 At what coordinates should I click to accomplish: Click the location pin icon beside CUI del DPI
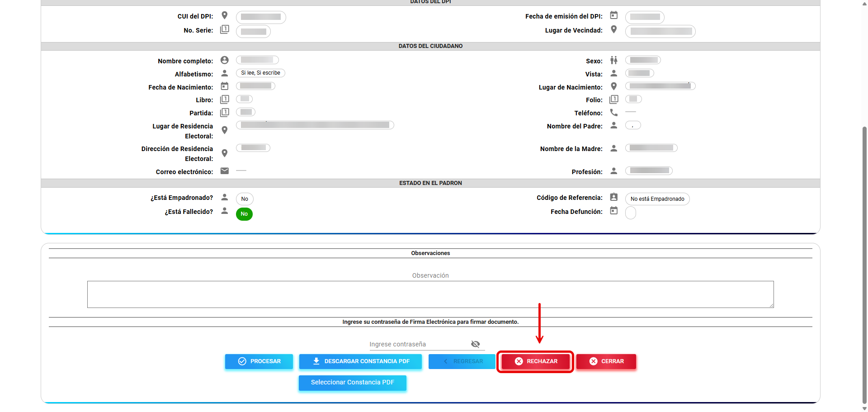pyautogui.click(x=224, y=15)
